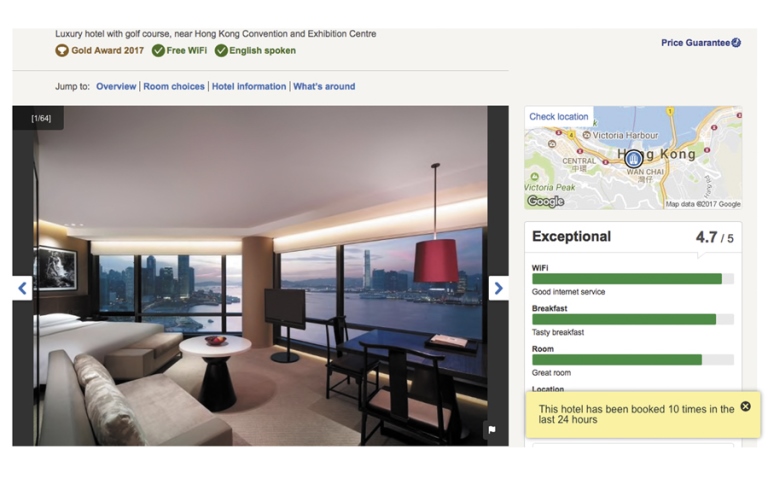Open the Hotel information section
Screen dimensions: 768x479
click(249, 86)
